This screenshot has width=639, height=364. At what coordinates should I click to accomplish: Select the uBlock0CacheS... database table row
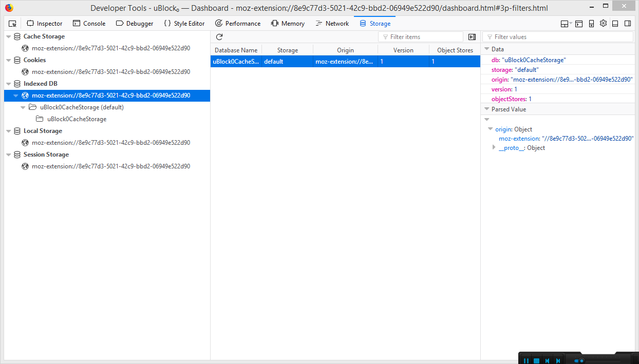(x=345, y=61)
